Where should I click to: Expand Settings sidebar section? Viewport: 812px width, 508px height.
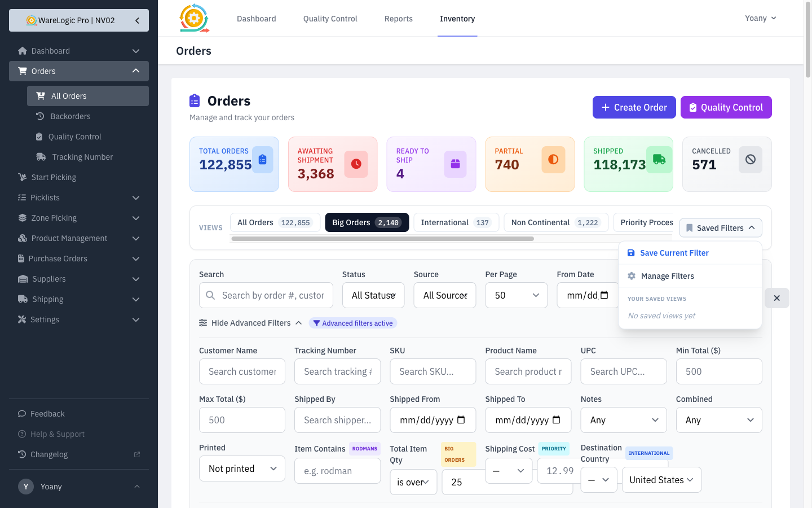click(79, 319)
